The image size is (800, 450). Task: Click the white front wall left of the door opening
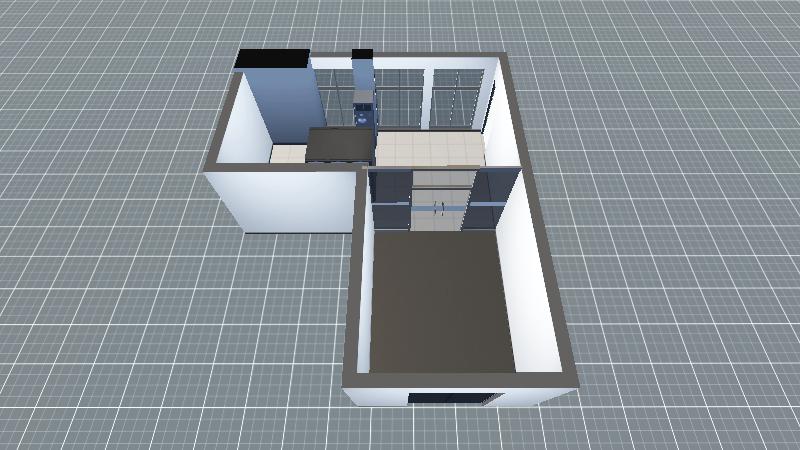click(x=377, y=396)
